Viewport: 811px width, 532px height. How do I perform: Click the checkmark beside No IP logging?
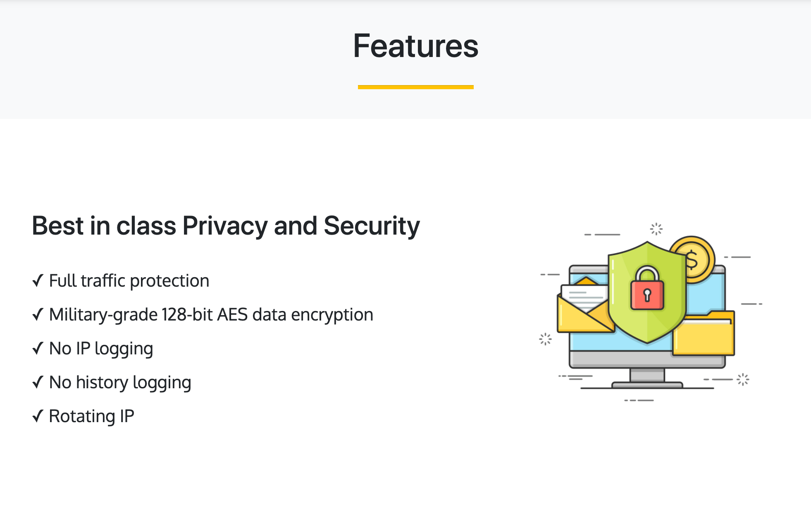38,349
